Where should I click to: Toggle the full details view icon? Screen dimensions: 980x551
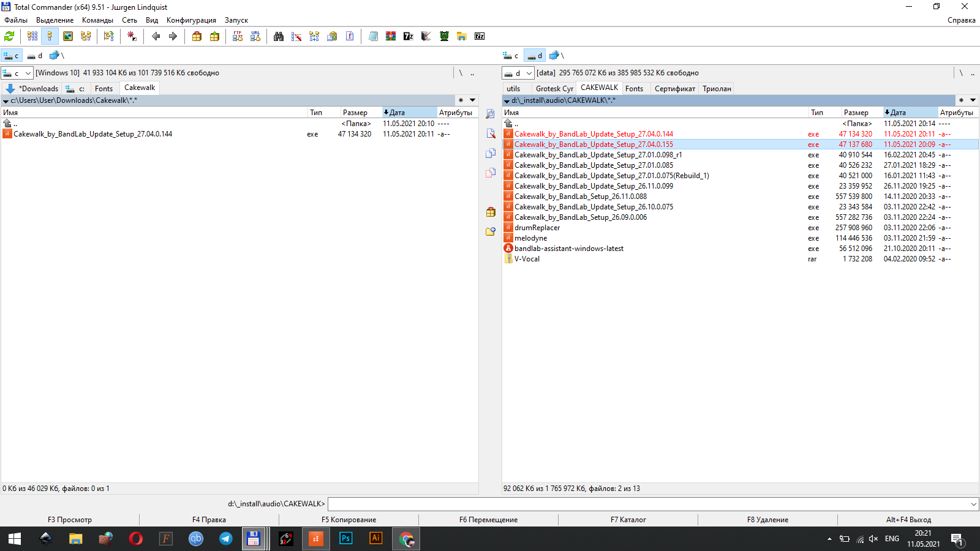click(50, 36)
